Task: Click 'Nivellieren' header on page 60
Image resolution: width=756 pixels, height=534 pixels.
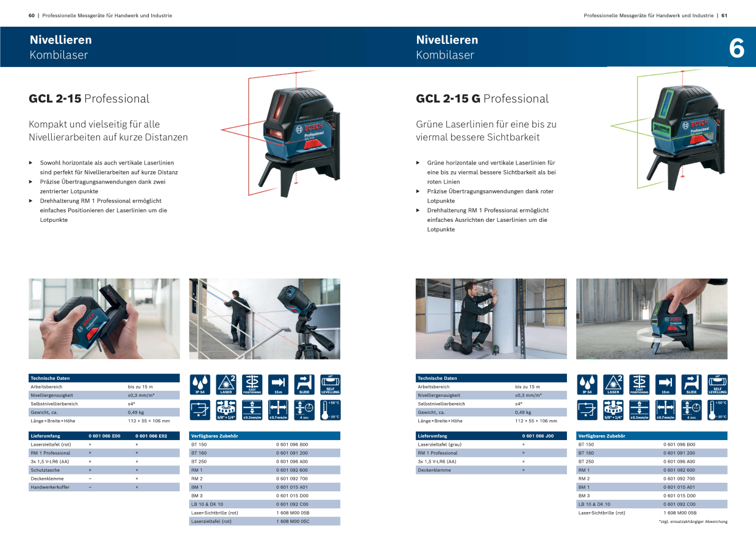Action: (x=60, y=40)
